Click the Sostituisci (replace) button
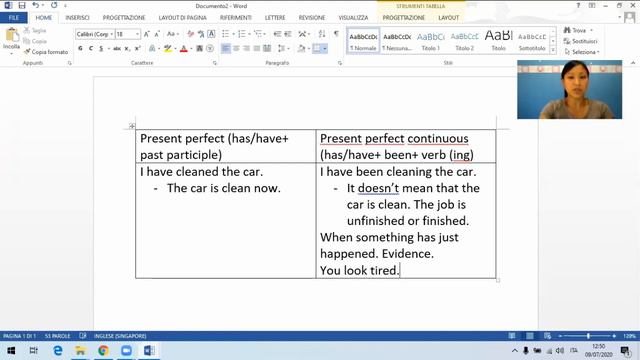Screen dimensions: 640x360 pos(580,41)
